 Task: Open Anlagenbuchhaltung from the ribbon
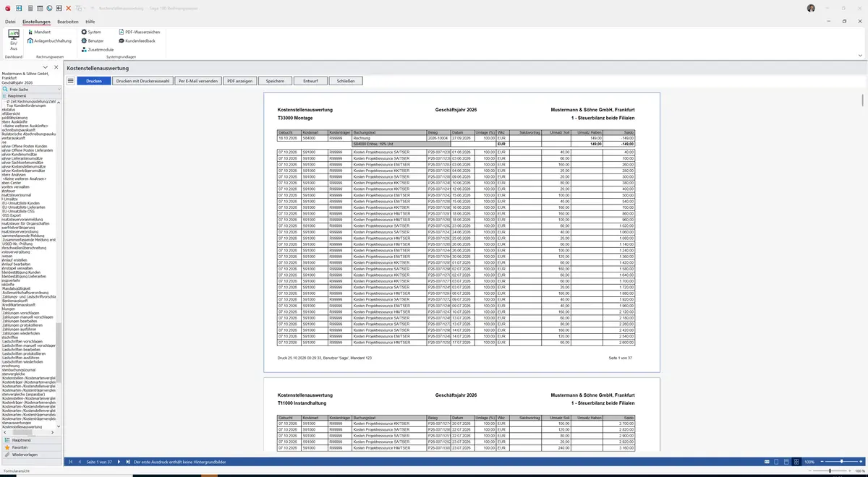[x=49, y=40]
